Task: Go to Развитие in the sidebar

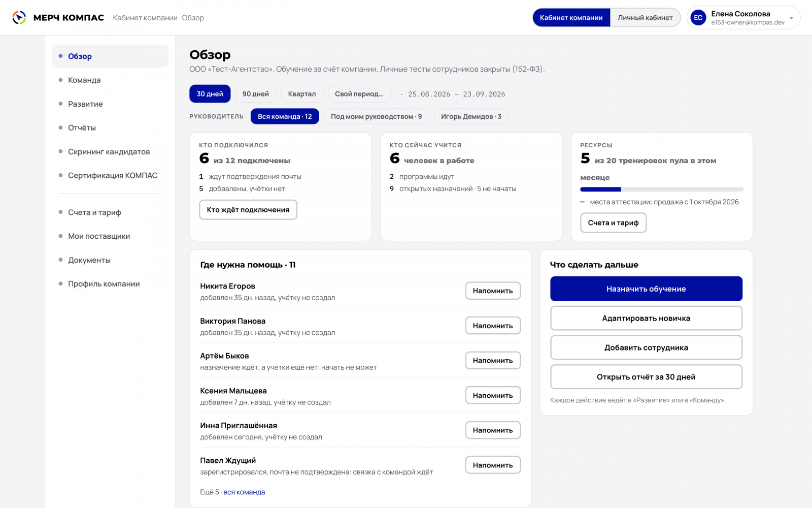Action: pyautogui.click(x=110, y=104)
